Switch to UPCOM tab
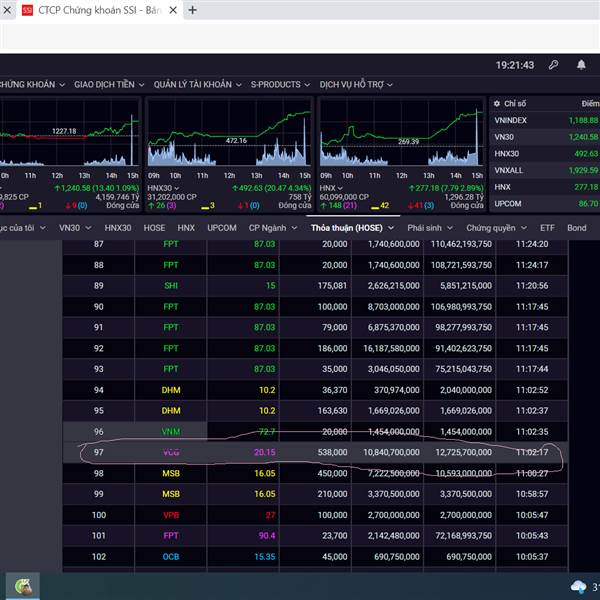 pyautogui.click(x=222, y=228)
